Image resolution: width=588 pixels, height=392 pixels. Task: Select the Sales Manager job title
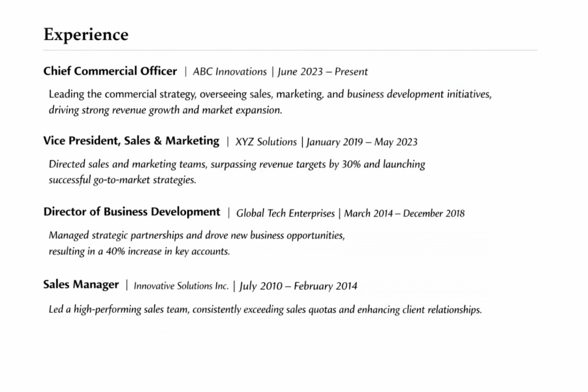click(81, 285)
